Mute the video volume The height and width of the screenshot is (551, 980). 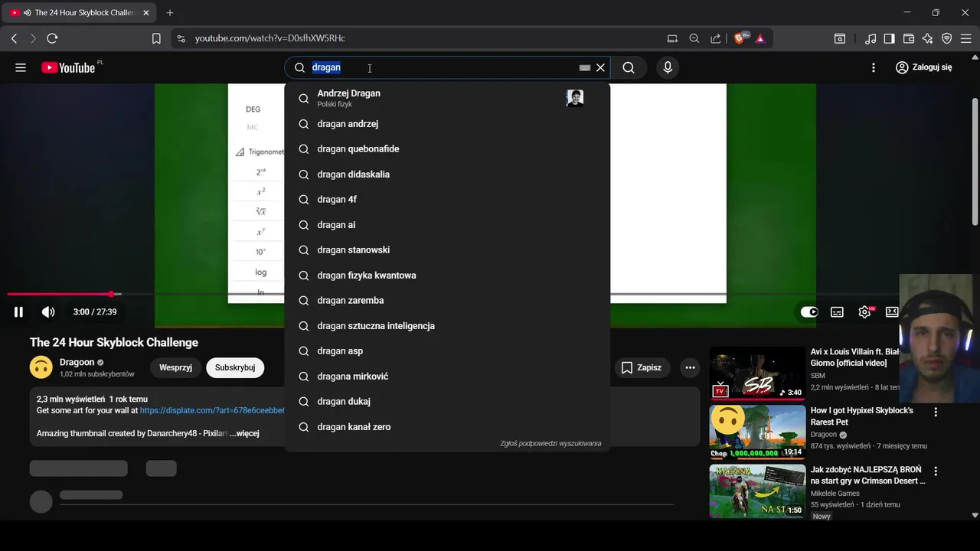[x=48, y=311]
